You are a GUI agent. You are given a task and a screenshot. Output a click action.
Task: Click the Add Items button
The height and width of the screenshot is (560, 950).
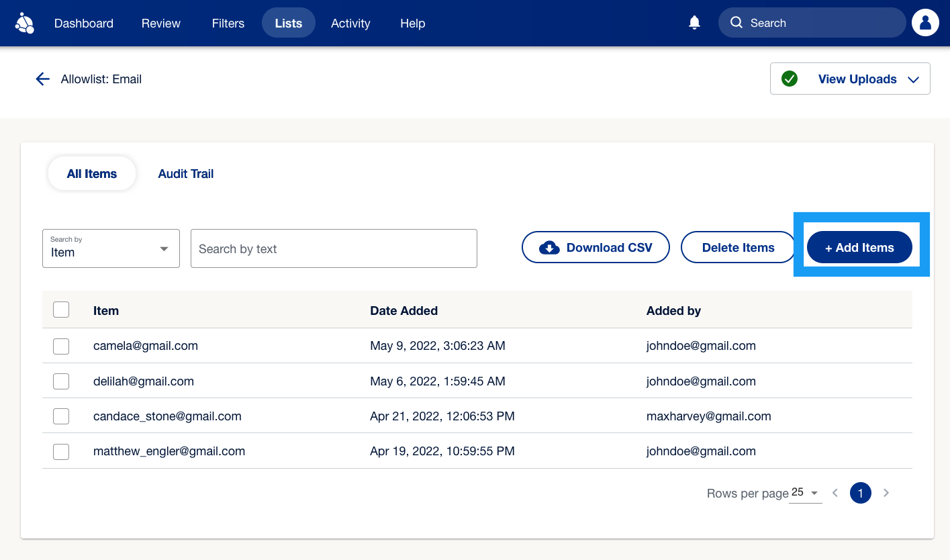click(859, 248)
